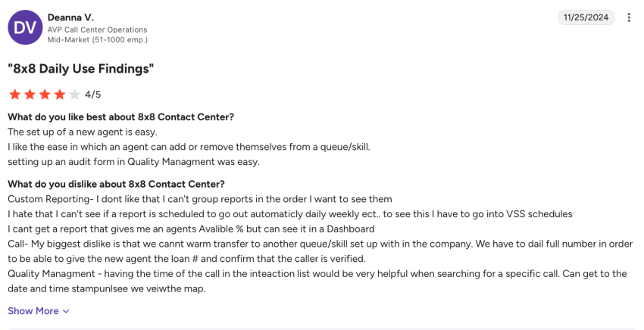The height and width of the screenshot is (330, 644).
Task: Click the 4/5 rating score text
Action: [x=92, y=95]
